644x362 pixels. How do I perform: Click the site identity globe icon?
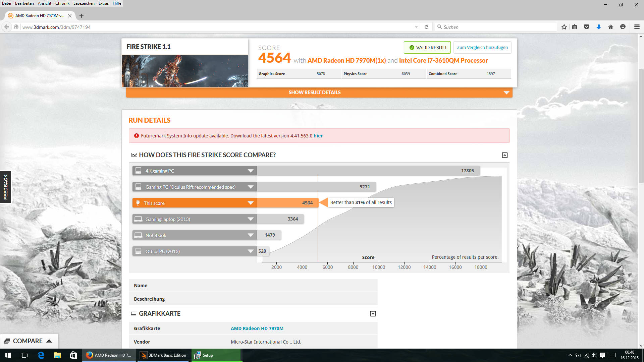point(16,27)
